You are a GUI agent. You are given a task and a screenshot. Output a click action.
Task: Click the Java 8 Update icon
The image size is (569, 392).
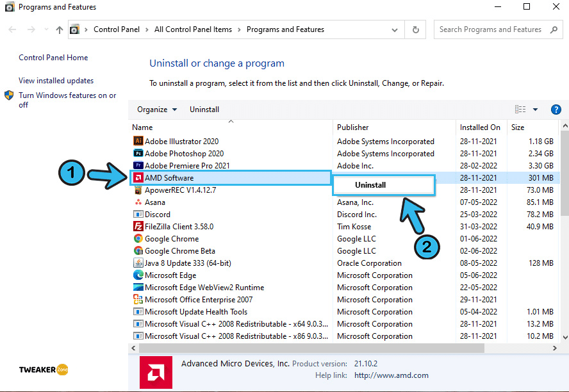click(138, 263)
